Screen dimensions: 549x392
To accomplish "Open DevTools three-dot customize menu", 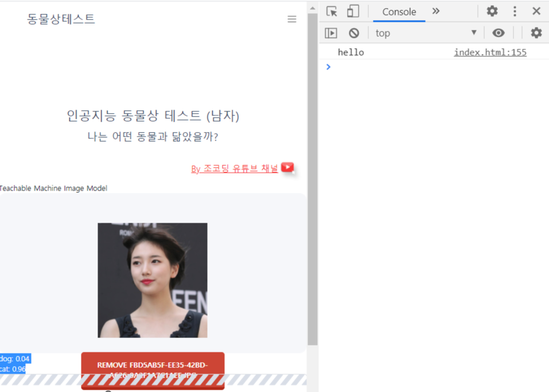I will [x=515, y=11].
